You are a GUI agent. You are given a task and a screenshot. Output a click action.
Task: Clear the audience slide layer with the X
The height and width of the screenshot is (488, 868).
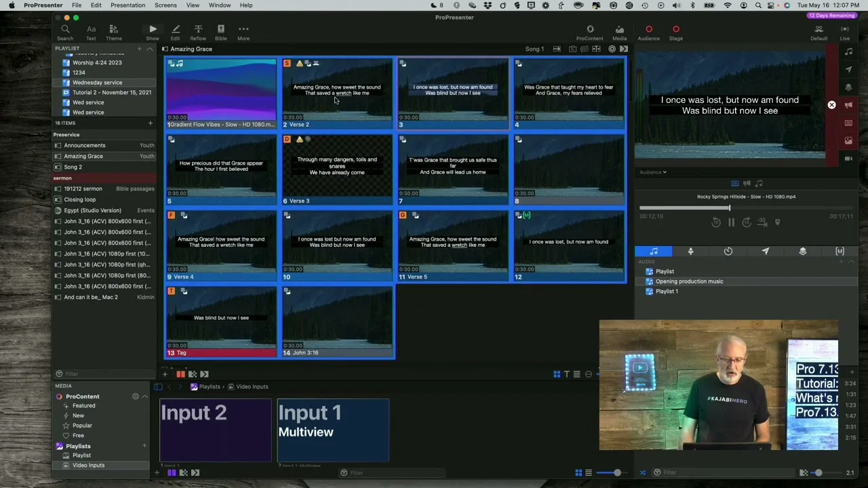click(x=831, y=105)
